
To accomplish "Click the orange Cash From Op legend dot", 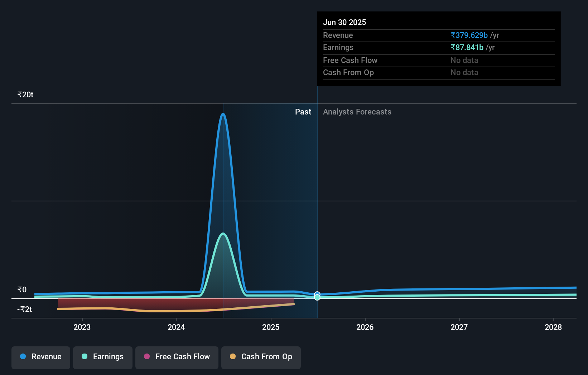I will (x=233, y=356).
